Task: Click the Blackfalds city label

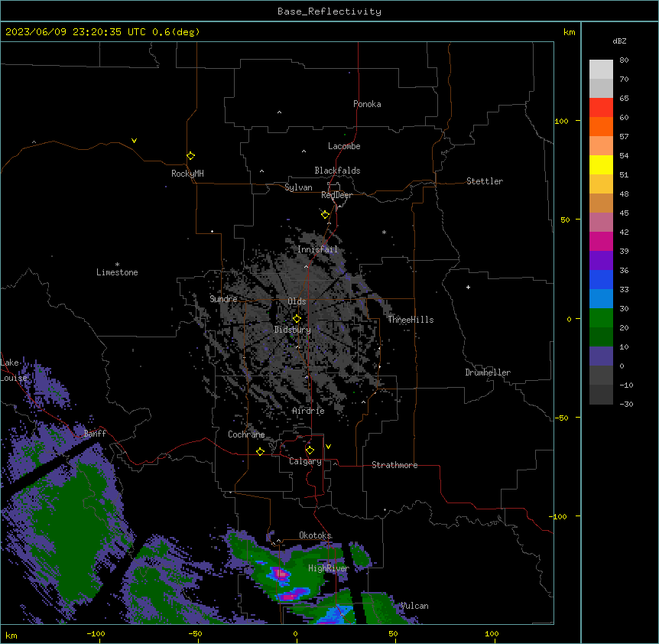Action: point(337,171)
